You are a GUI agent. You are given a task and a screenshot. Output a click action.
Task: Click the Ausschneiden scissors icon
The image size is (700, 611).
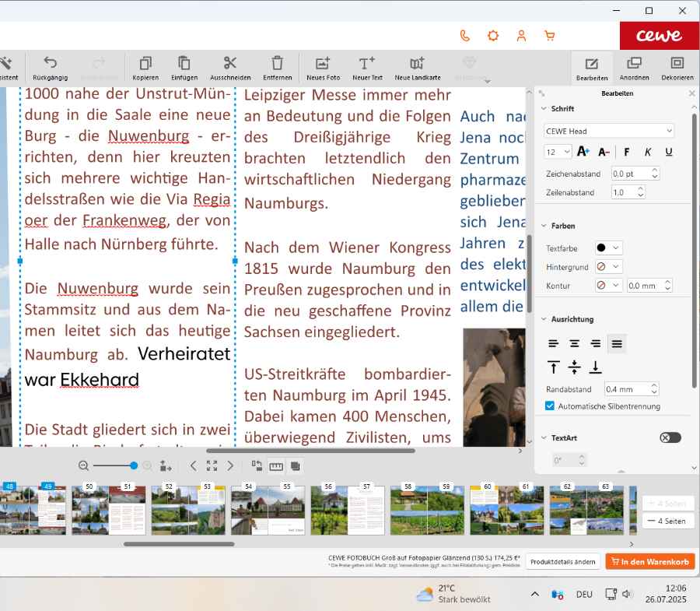[230, 64]
